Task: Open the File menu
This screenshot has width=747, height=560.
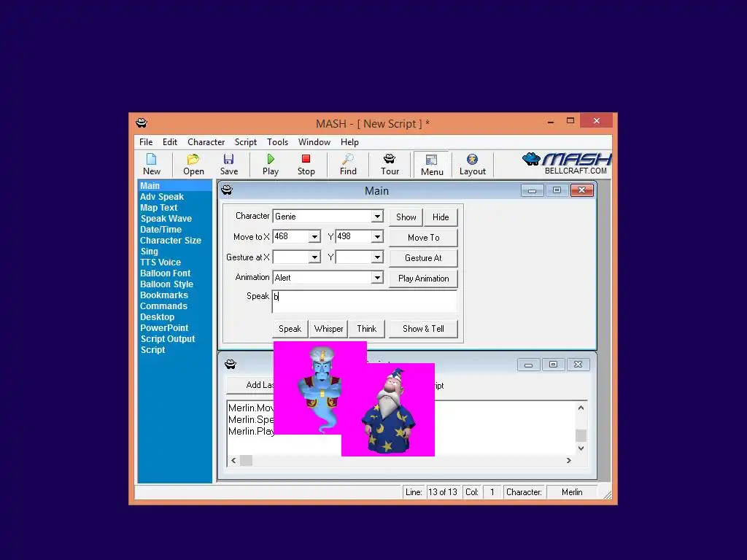Action: [146, 142]
